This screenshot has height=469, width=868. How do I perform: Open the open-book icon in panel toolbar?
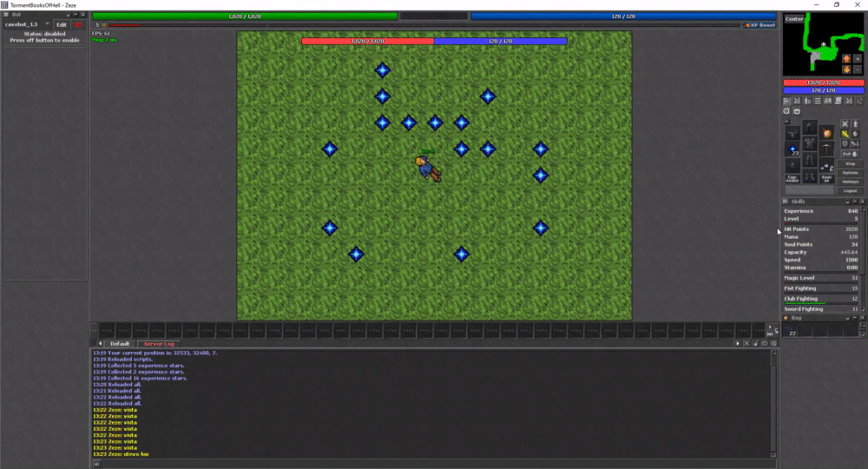point(827,101)
